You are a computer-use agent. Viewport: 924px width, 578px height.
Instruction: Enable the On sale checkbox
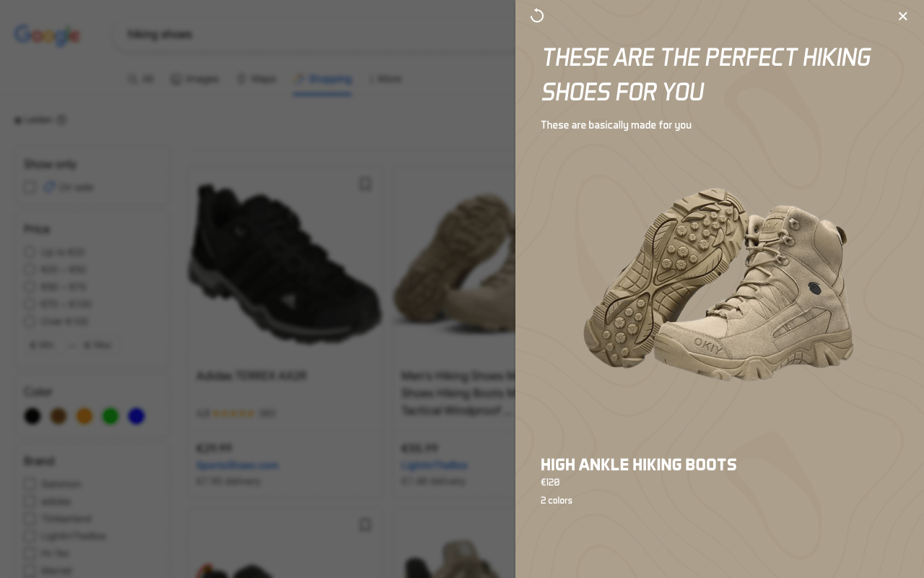[x=30, y=187]
